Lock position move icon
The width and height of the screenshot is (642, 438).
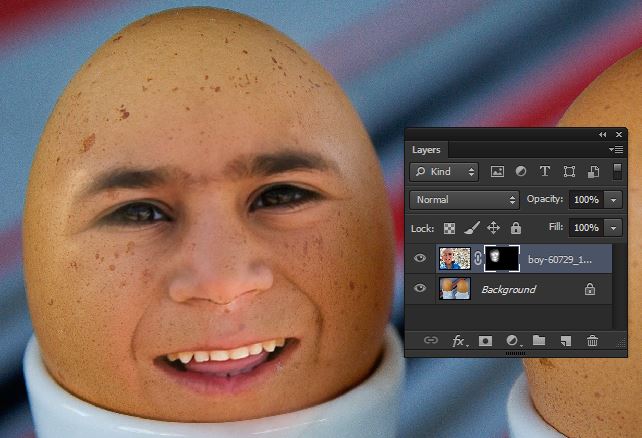click(x=493, y=228)
